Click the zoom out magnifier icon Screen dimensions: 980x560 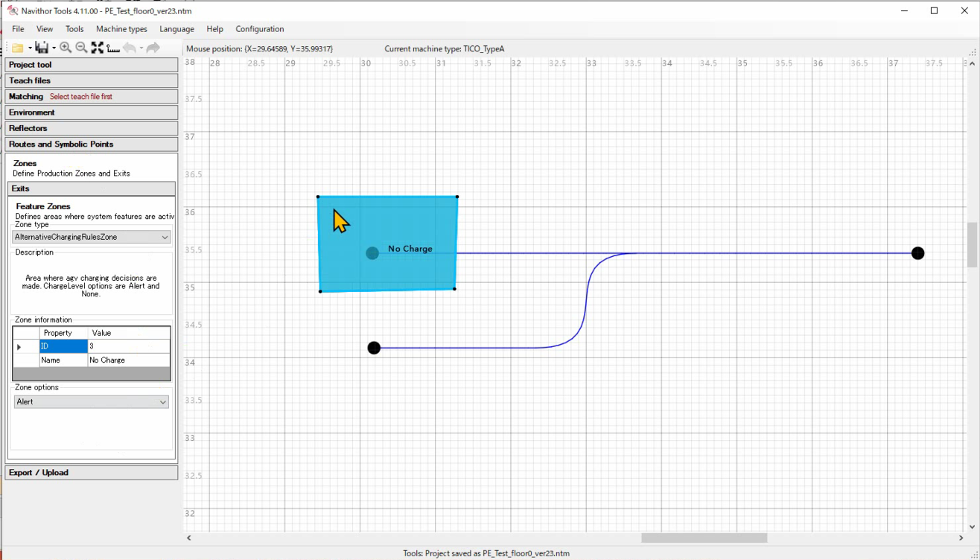[81, 48]
